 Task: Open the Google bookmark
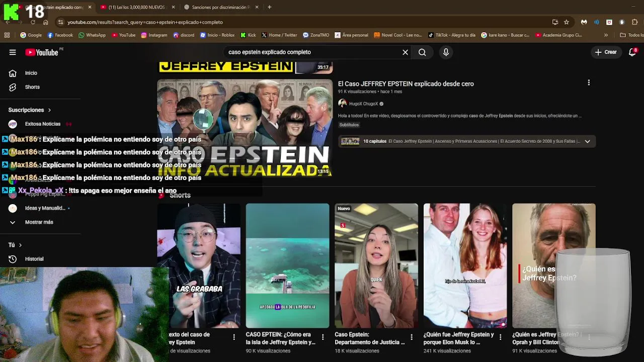coord(31,35)
